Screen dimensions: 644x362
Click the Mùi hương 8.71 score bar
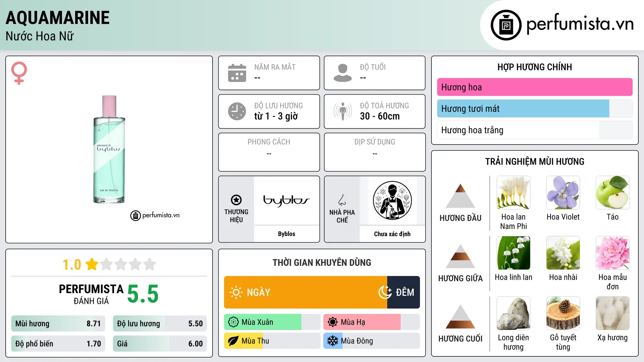coord(58,323)
